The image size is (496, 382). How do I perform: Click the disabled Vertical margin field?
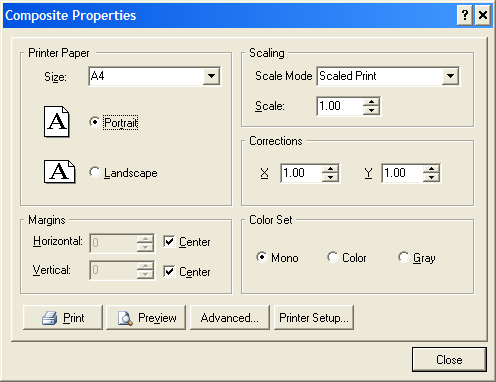pyautogui.click(x=113, y=270)
